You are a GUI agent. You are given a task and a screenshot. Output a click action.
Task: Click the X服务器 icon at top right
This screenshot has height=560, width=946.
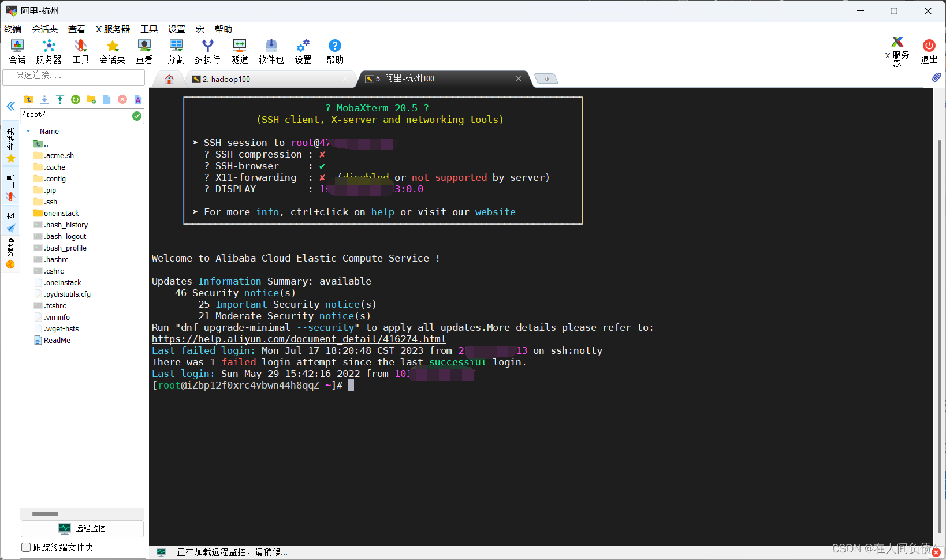[x=897, y=52]
